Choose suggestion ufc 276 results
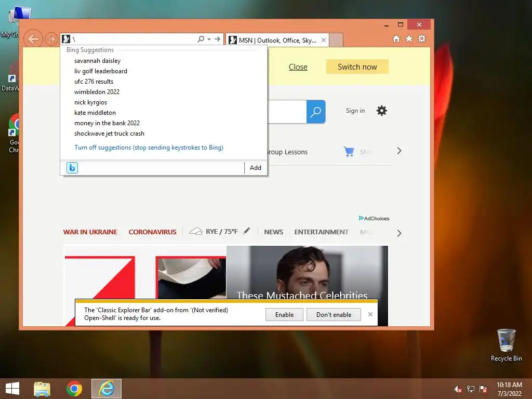 pos(94,82)
